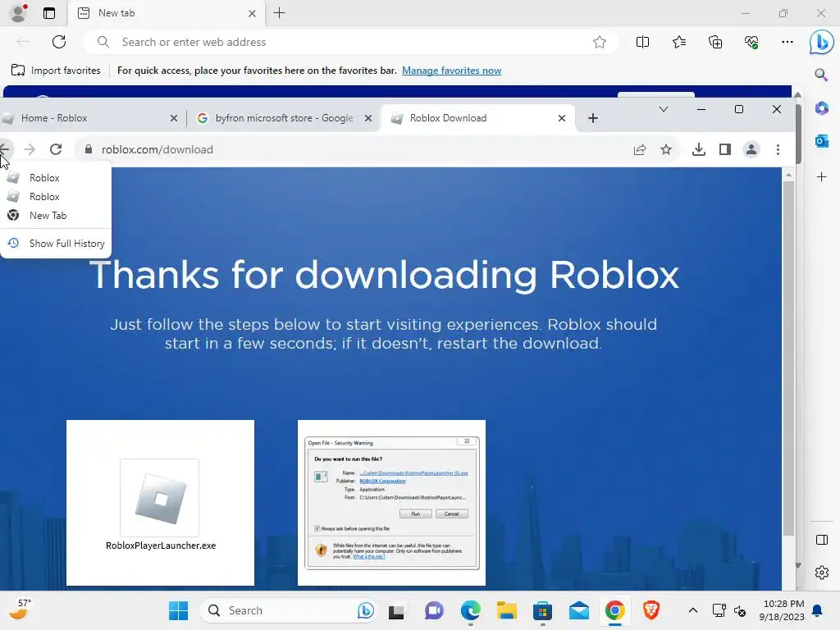Open new Chrome tab with plus
Image resolution: width=840 pixels, height=630 pixels.
coord(592,118)
